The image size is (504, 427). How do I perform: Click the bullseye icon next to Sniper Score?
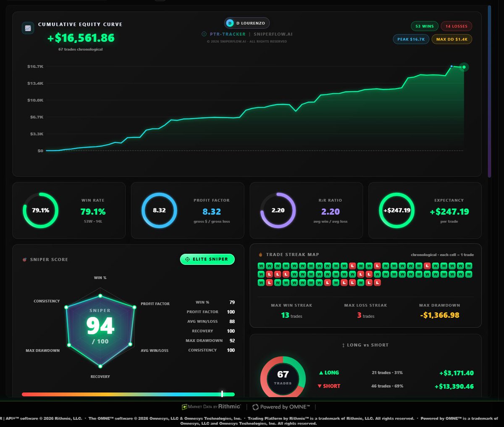pos(24,260)
